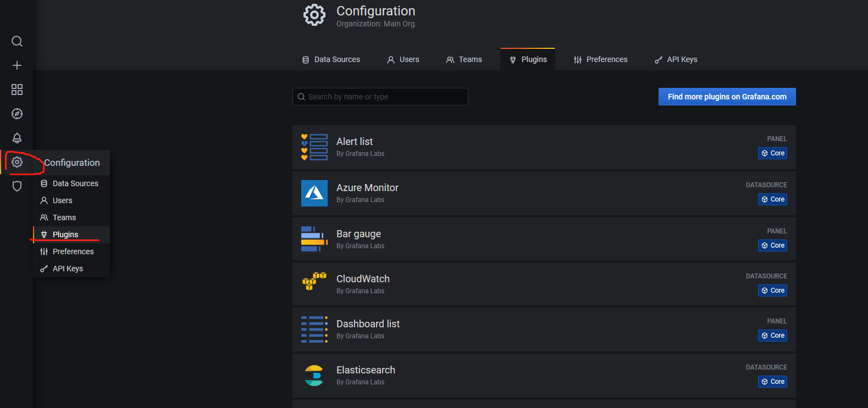Viewport: 868px width, 408px height.
Task: Click the PANEL label on Alert list row
Action: 777,139
